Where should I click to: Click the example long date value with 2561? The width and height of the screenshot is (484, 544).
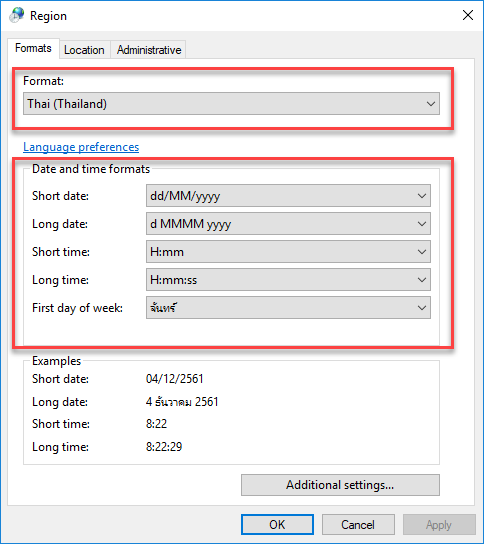tap(182, 402)
